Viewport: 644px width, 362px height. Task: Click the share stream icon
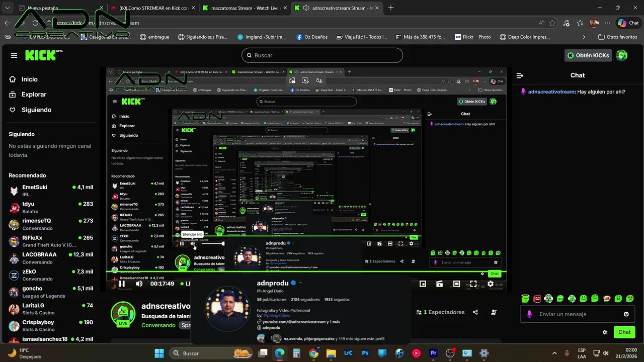click(x=475, y=312)
